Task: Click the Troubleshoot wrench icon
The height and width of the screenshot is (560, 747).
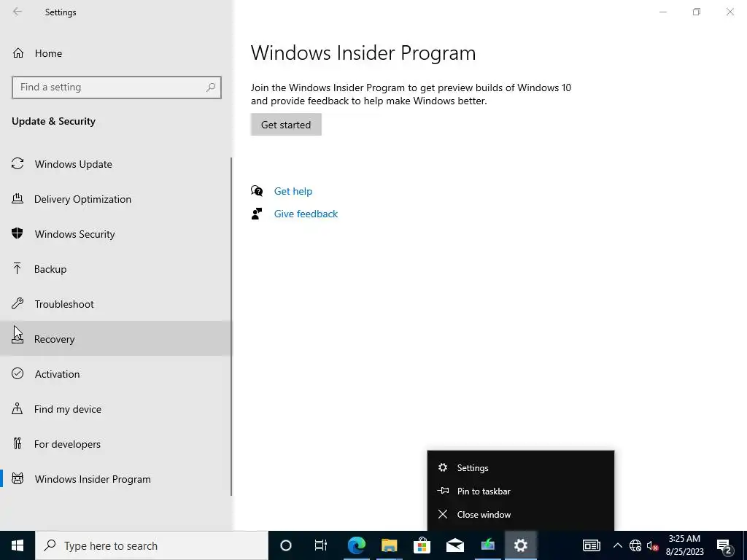Action: [x=18, y=303]
